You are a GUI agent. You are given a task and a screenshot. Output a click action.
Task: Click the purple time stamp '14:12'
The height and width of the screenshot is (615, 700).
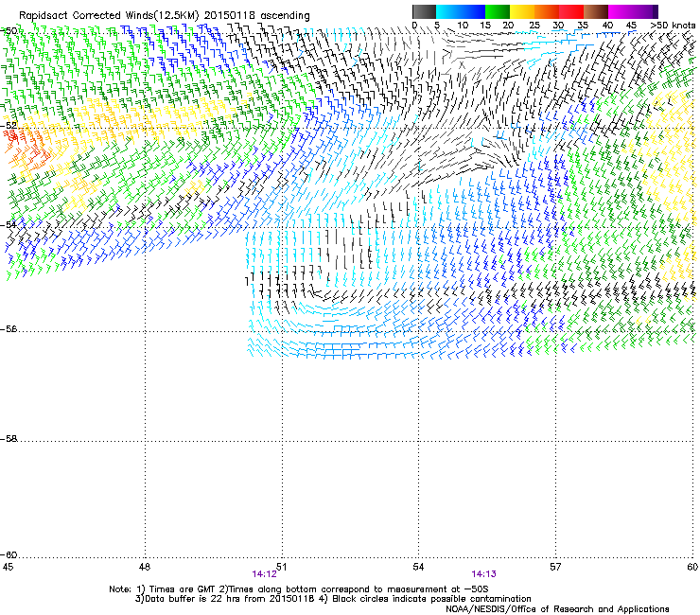click(x=264, y=574)
